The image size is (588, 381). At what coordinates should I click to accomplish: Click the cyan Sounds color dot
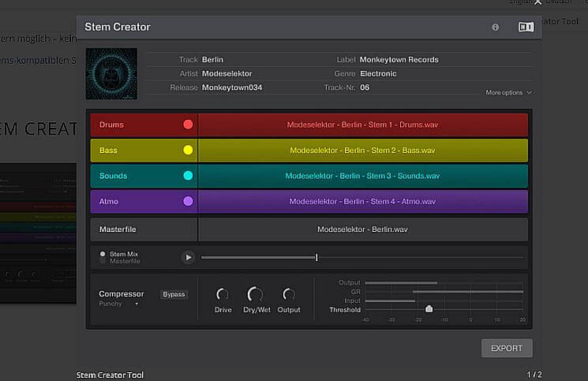[x=188, y=176]
